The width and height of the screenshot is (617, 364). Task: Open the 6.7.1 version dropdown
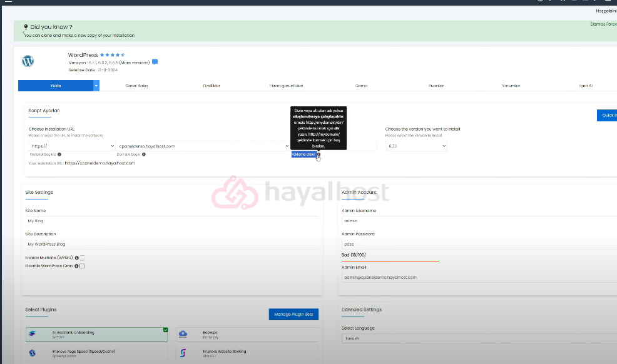[416, 146]
